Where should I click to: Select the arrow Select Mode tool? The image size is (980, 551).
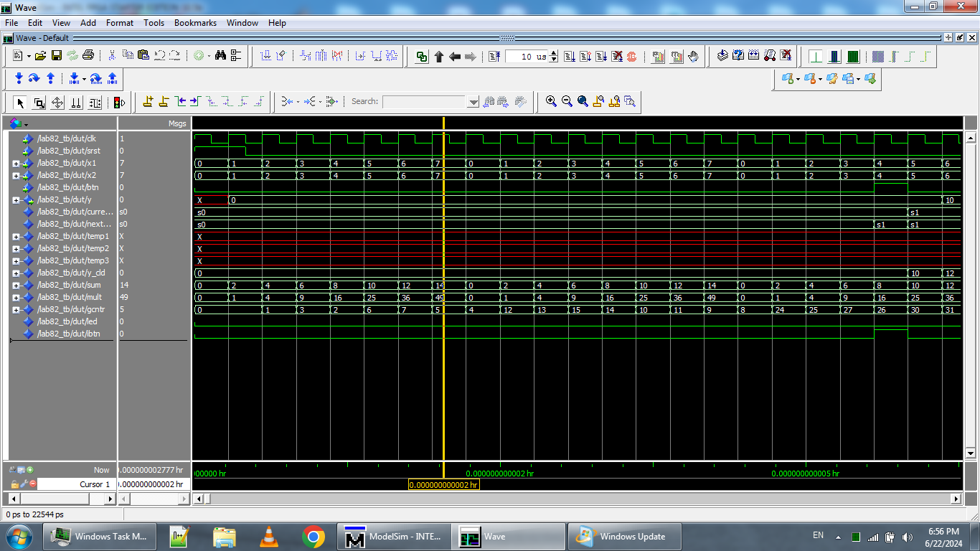click(20, 103)
